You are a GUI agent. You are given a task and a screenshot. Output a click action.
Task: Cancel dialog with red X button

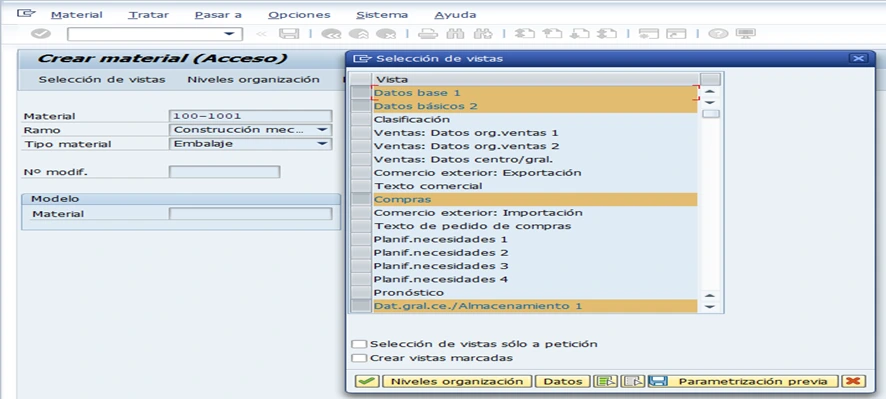pyautogui.click(x=853, y=381)
